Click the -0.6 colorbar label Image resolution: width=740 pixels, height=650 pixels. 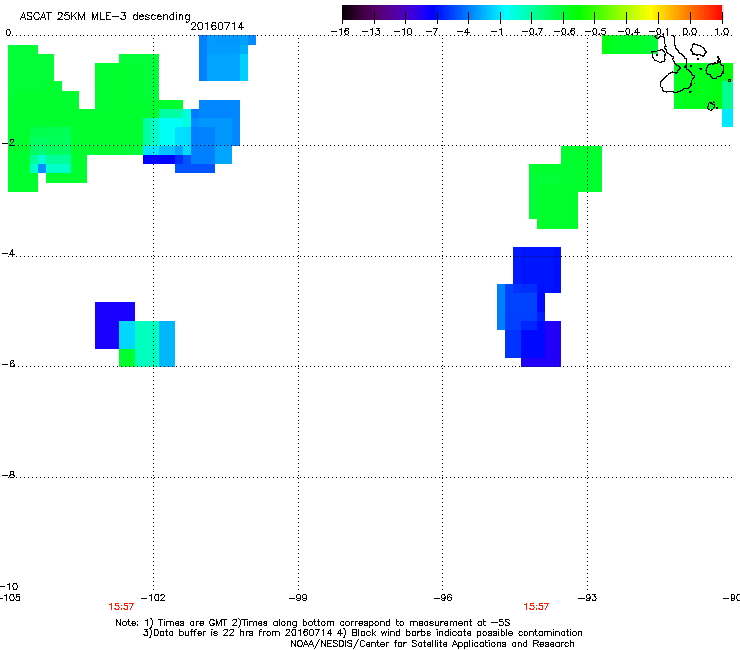click(564, 32)
